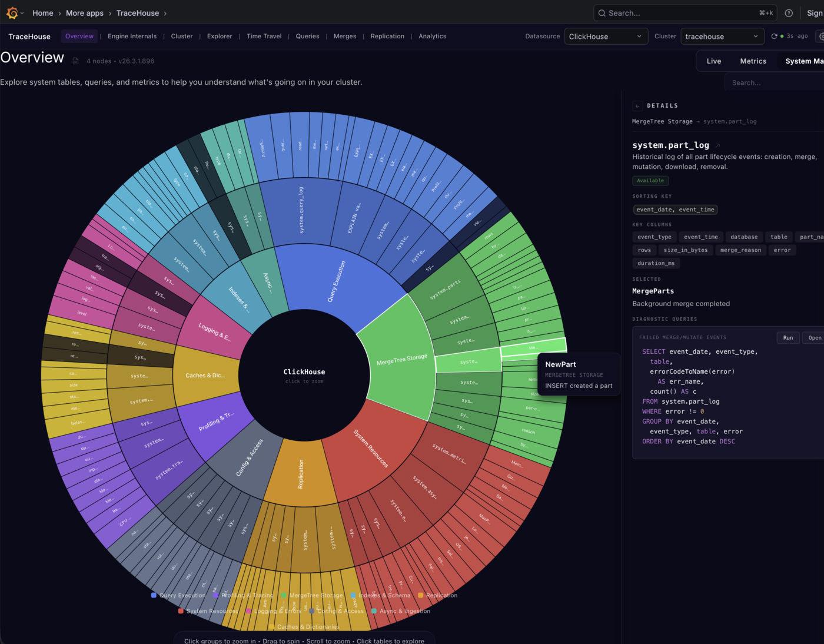824x644 pixels.
Task: Open the Replication tab
Action: pos(387,36)
